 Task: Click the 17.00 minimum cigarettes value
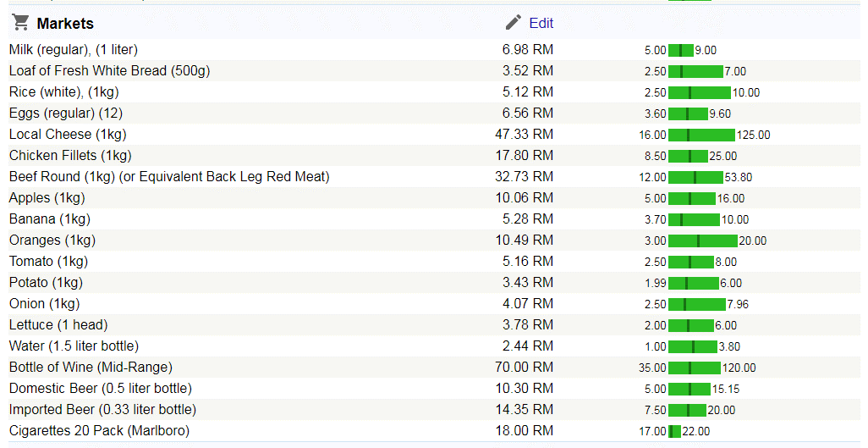[652, 431]
